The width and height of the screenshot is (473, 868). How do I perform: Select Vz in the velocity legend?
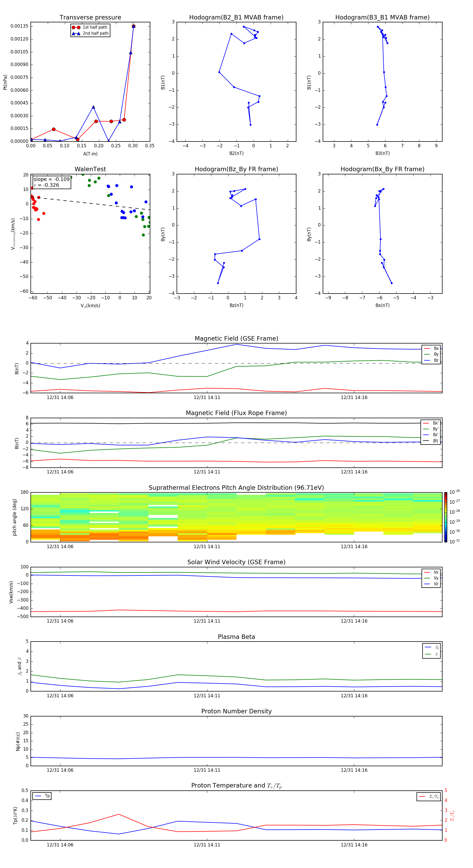tap(431, 584)
